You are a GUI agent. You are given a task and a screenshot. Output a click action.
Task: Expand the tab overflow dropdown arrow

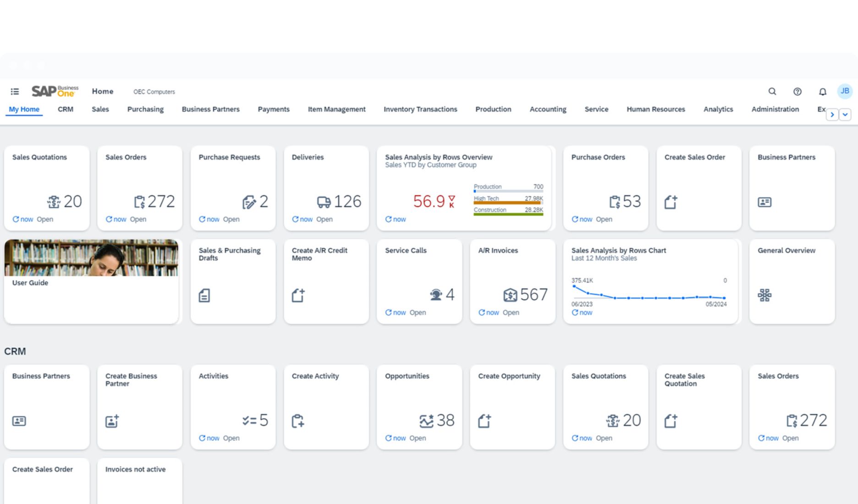[845, 115]
